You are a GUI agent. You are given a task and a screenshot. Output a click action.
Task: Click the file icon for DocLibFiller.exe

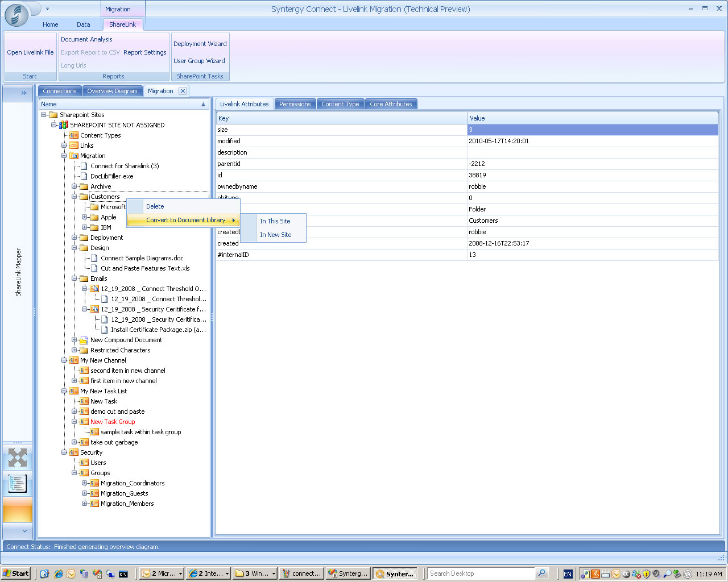84,176
